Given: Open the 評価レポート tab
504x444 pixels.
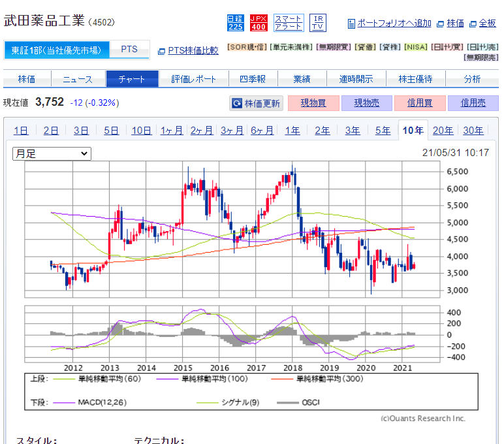Looking at the screenshot, I should tap(193, 79).
